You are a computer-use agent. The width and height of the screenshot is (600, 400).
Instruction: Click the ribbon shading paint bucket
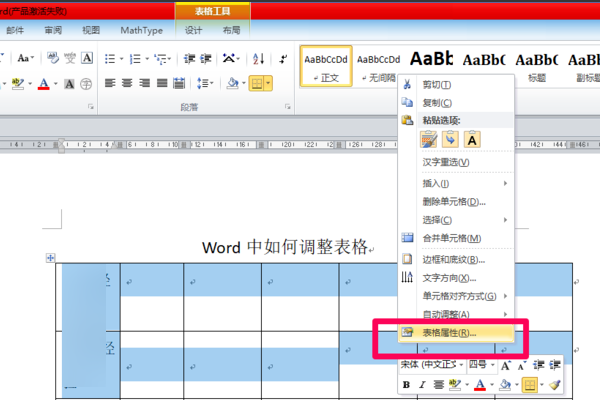tap(232, 83)
